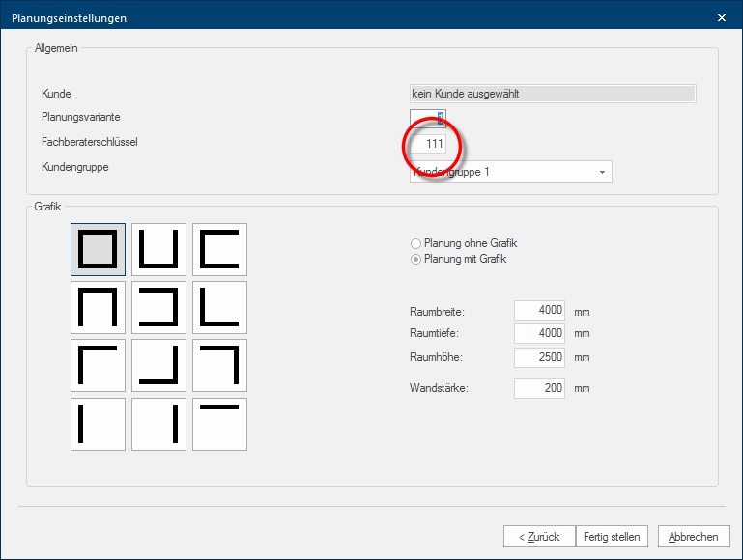Select the top and right walls corner shape
The height and width of the screenshot is (560, 743).
point(219,366)
